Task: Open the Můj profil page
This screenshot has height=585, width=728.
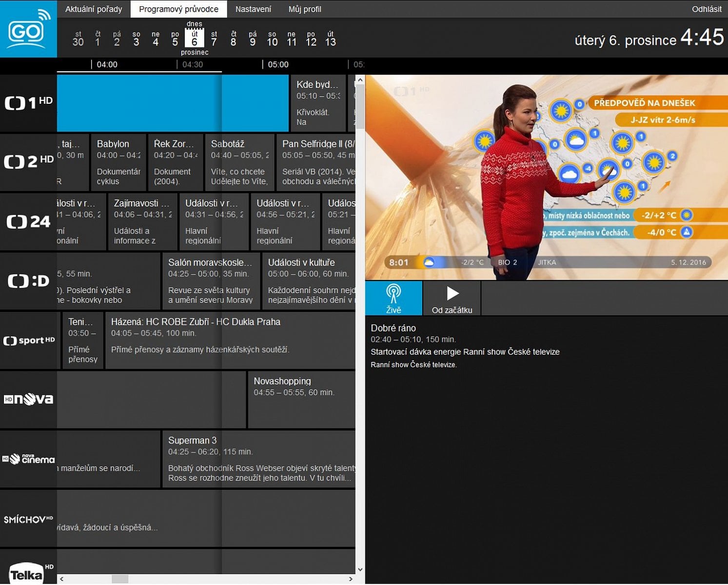Action: pyautogui.click(x=305, y=9)
